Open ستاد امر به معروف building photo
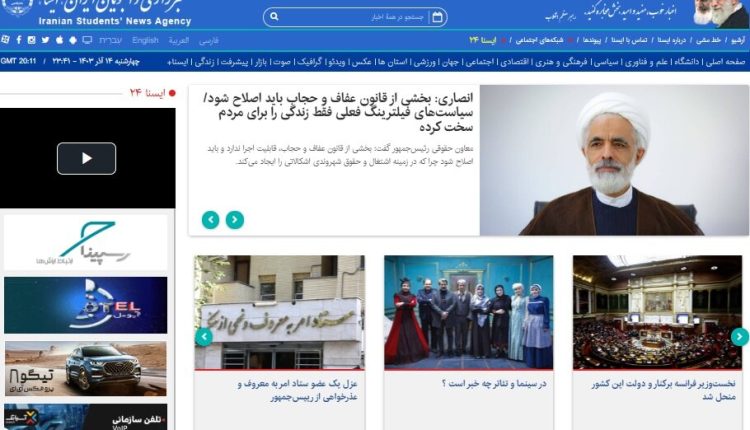 tap(280, 312)
